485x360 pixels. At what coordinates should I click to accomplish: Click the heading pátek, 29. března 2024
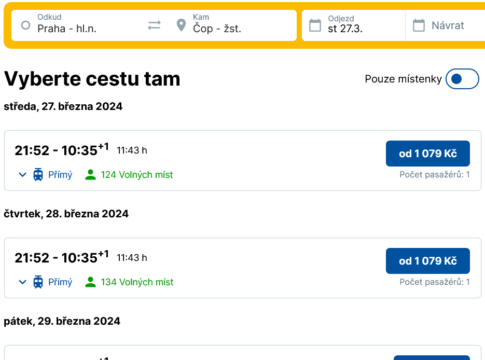pyautogui.click(x=62, y=321)
